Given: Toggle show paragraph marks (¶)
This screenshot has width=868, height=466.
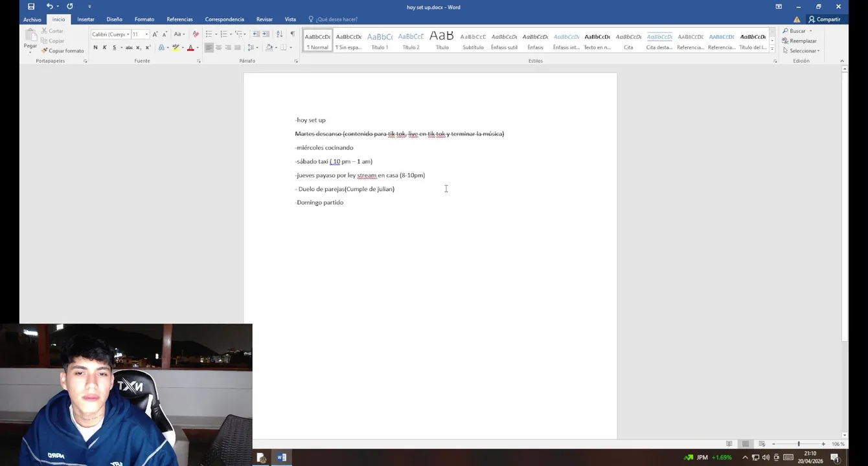Looking at the screenshot, I should (x=292, y=34).
